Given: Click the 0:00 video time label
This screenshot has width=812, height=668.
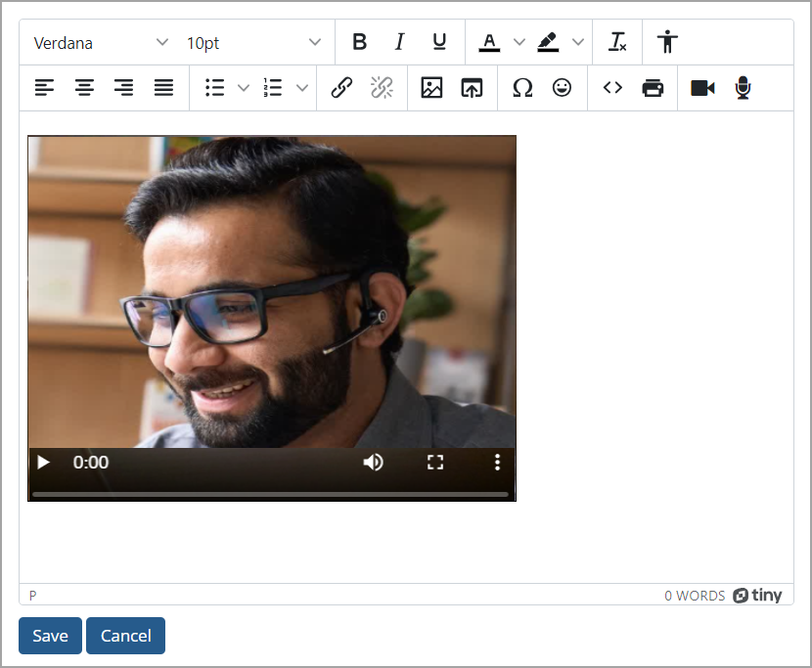Looking at the screenshot, I should coord(91,462).
